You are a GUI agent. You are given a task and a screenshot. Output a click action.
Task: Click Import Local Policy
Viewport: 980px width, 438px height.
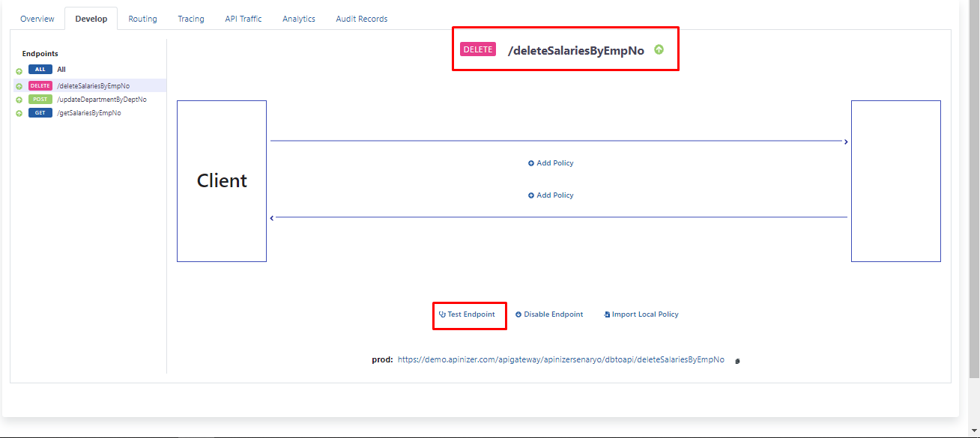tap(641, 314)
